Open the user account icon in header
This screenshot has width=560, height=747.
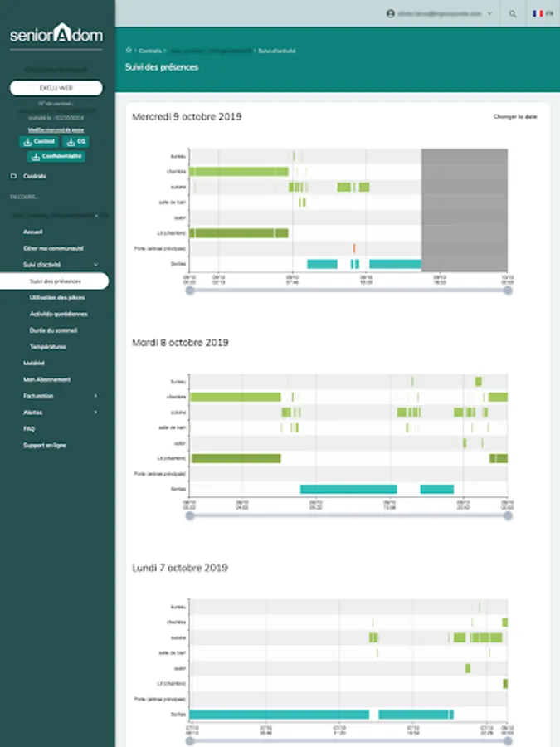click(391, 13)
